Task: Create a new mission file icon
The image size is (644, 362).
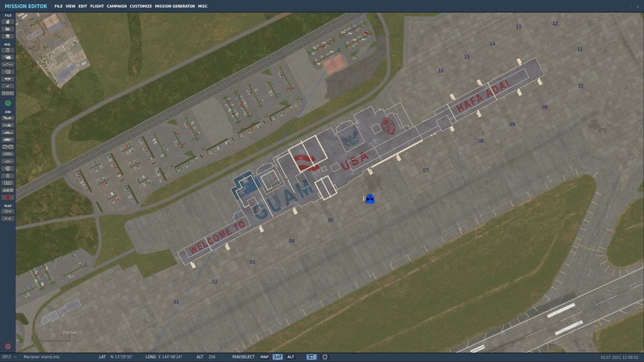Action: (7, 22)
